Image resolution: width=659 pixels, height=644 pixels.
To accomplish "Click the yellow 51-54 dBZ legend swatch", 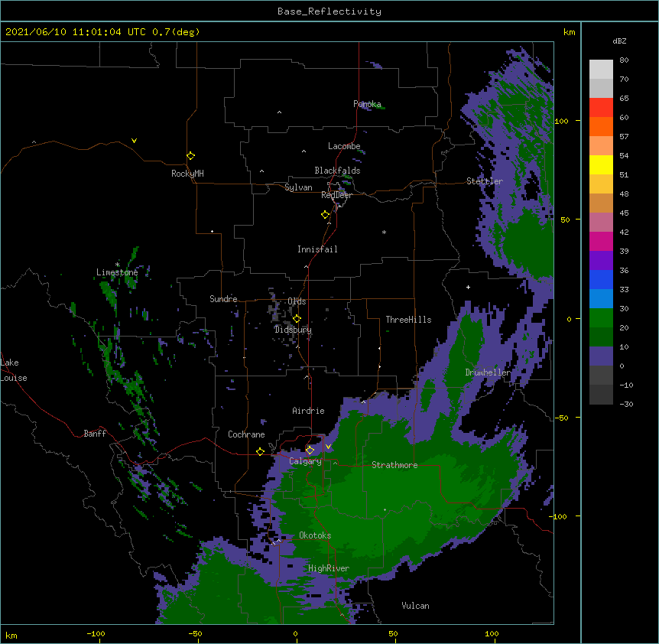I will click(x=601, y=164).
